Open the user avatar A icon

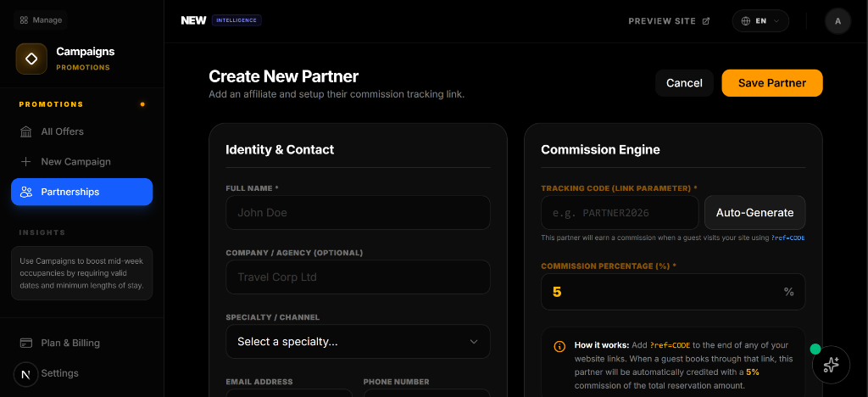point(837,21)
